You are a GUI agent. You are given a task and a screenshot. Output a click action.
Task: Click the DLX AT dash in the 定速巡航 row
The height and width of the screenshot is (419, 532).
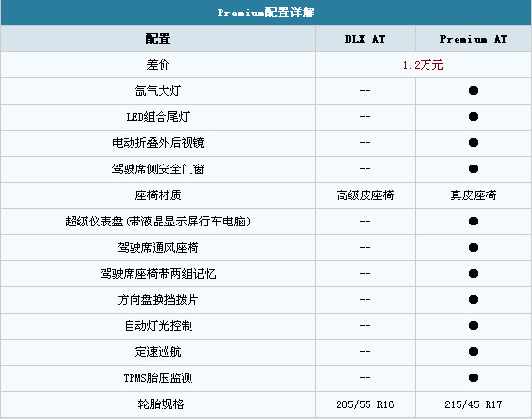click(x=365, y=352)
